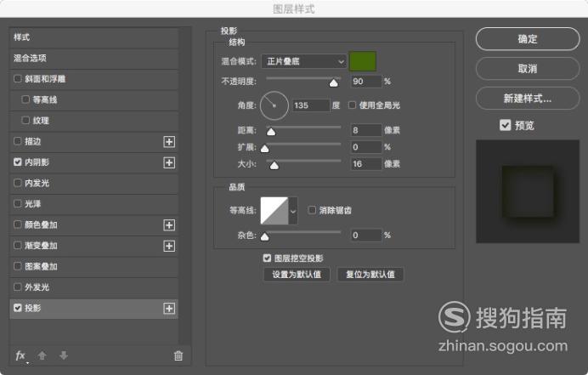Click the 杂色 field showing 0
The image size is (588, 375).
(x=365, y=236)
